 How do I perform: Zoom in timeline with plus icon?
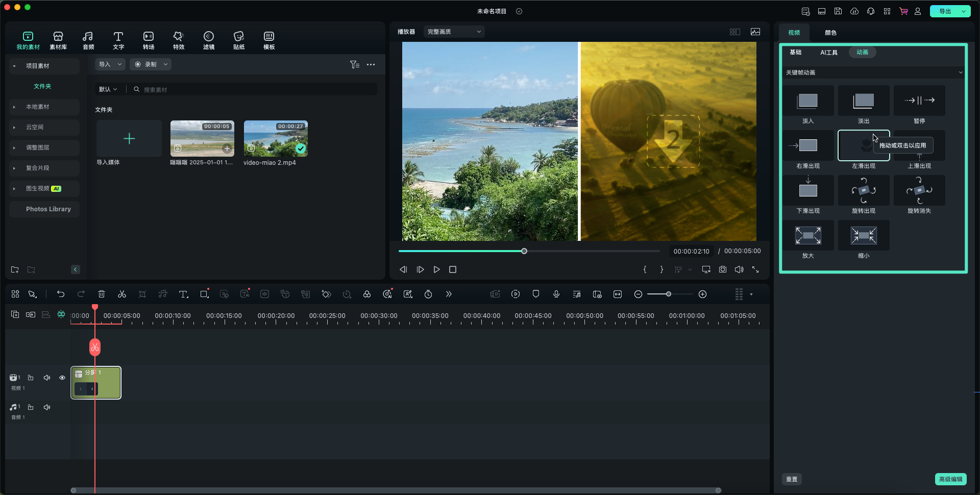pyautogui.click(x=703, y=294)
